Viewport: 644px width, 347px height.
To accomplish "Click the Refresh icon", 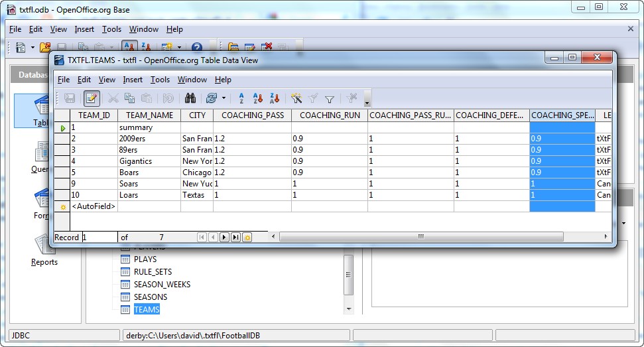I will pyautogui.click(x=212, y=98).
